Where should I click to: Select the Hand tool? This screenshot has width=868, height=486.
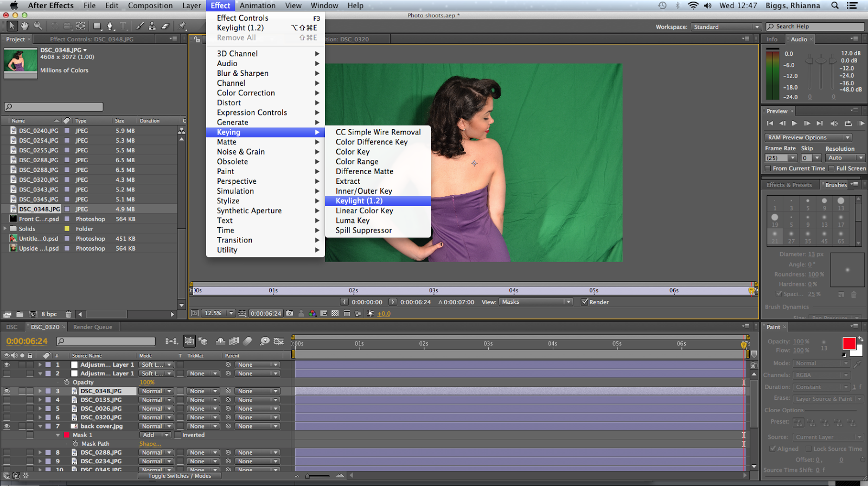[25, 26]
